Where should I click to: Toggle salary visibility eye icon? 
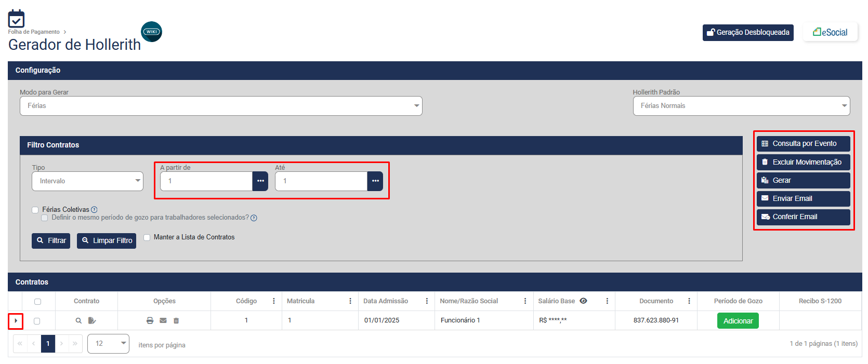[584, 301]
